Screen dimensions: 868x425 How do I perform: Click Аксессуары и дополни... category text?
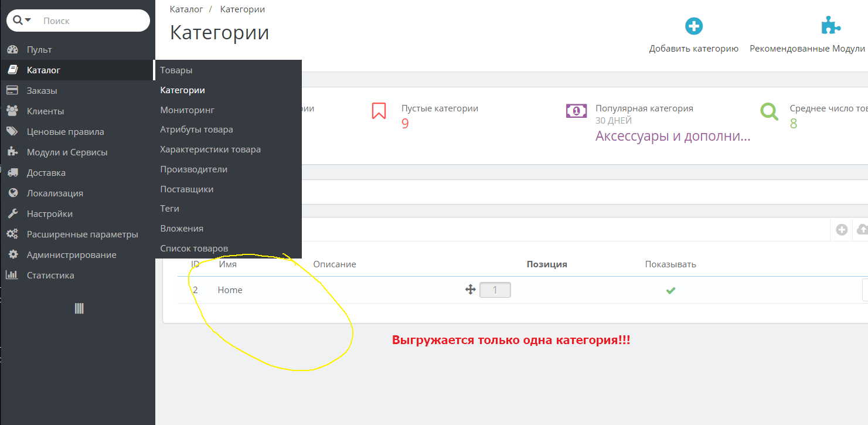coord(673,137)
